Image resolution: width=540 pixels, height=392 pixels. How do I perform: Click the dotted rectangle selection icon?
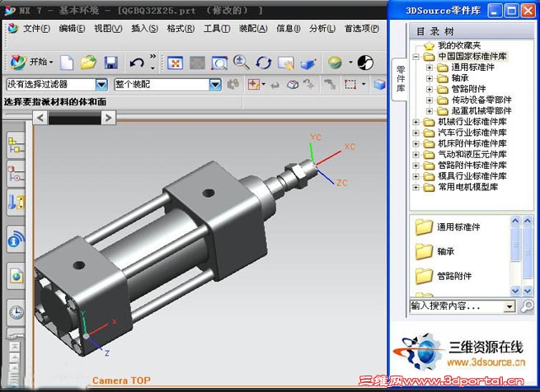(350, 84)
